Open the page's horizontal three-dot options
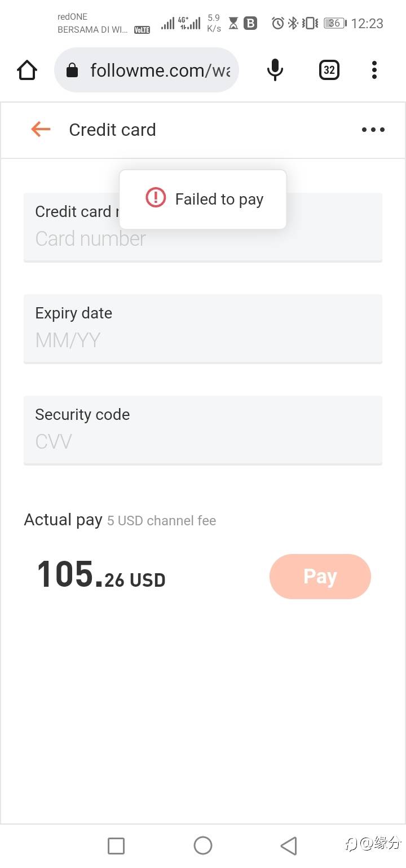The image size is (406, 868). point(373,130)
